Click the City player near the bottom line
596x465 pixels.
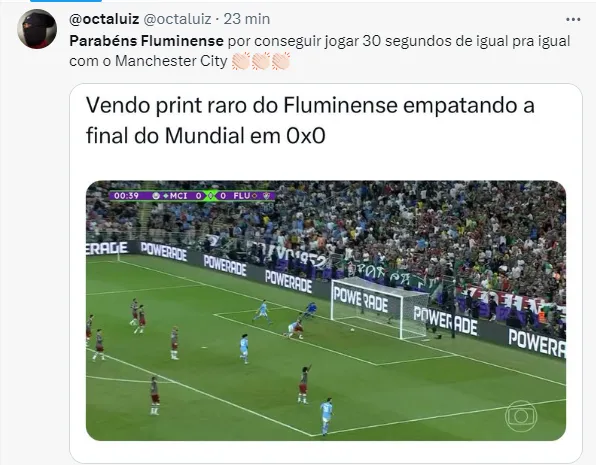(326, 416)
